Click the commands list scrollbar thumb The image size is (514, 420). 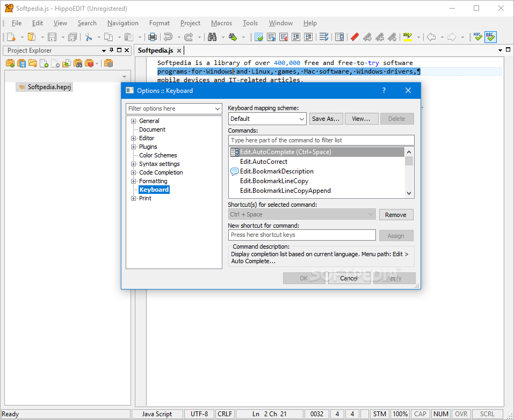point(409,161)
